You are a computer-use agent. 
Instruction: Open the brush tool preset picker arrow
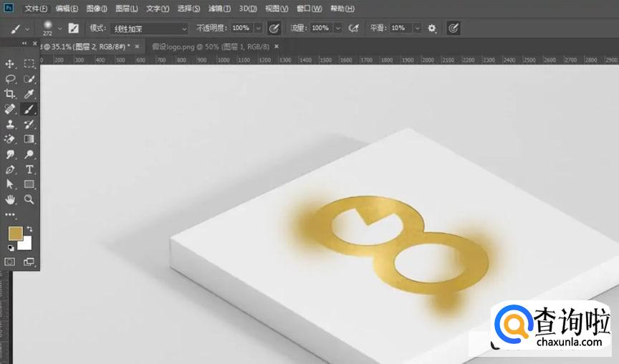coord(27,29)
